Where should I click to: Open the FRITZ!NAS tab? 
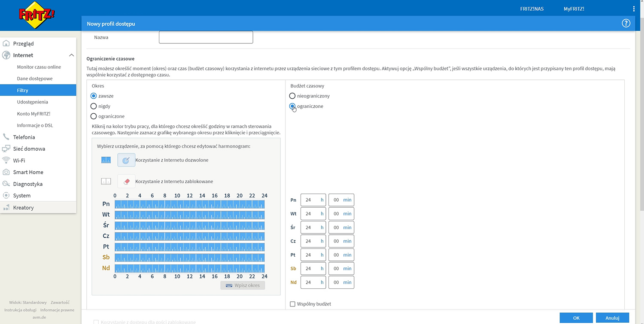pos(532,9)
